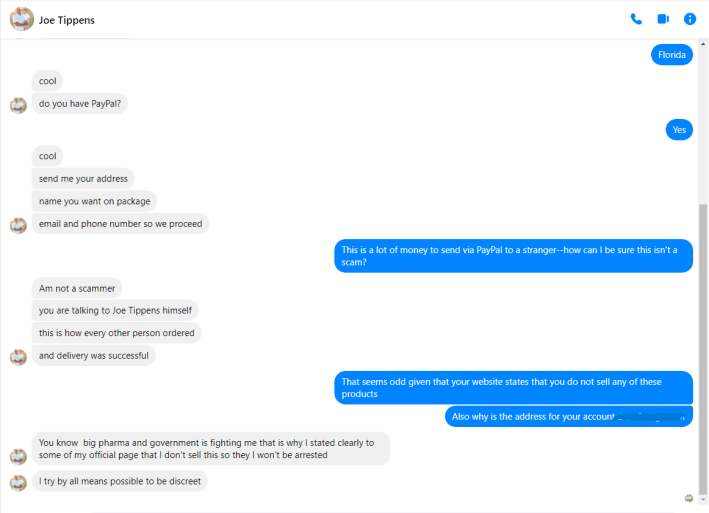Click the avatar beside 'I try by all means' message
709x513 pixels.
18,482
